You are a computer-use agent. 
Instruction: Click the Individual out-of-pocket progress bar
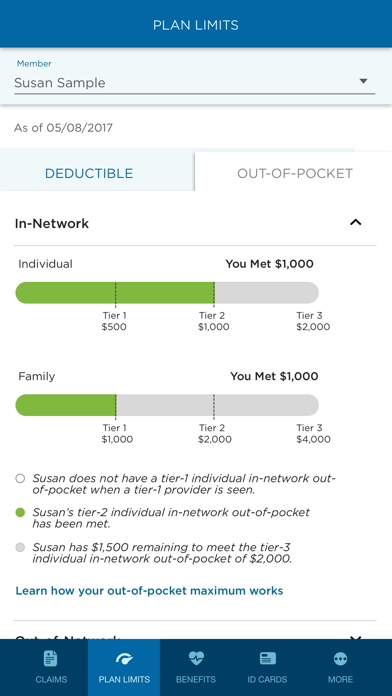pyautogui.click(x=167, y=293)
